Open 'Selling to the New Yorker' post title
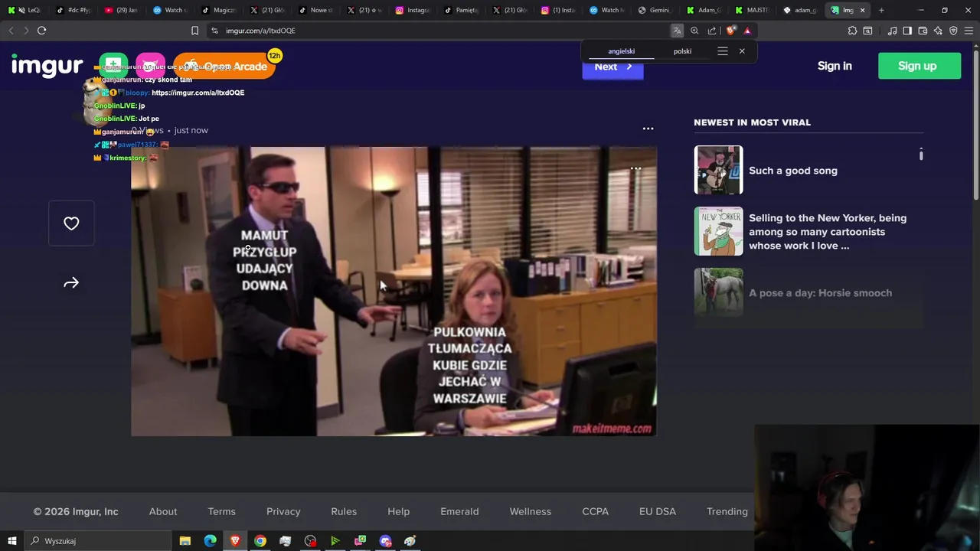Screen dimensions: 980x551 point(828,232)
